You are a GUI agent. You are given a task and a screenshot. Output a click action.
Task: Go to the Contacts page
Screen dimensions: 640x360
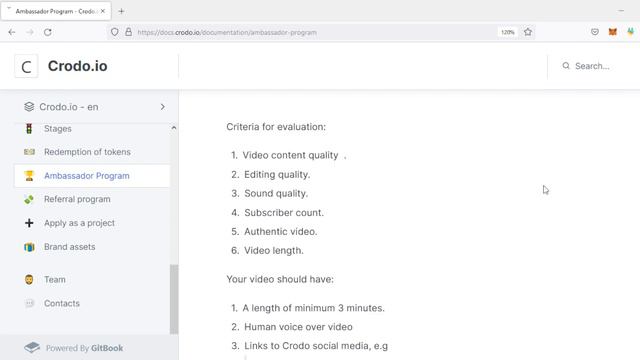[x=62, y=303]
